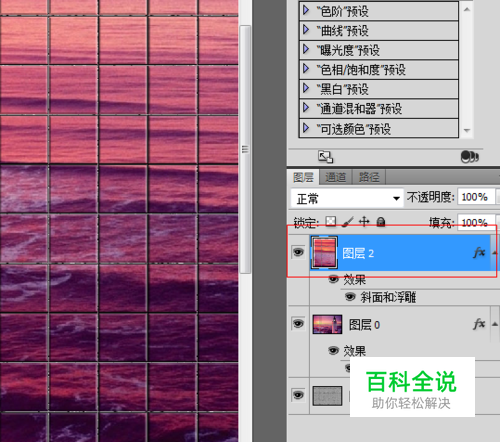Click "曝光度"预设 list row text
Viewport: 500px width, 442px height.
click(348, 50)
